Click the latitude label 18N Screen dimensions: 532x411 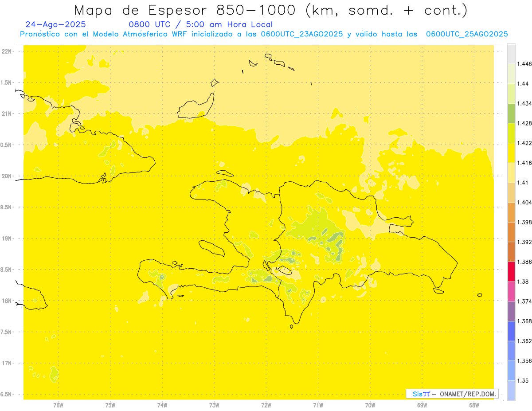point(7,301)
